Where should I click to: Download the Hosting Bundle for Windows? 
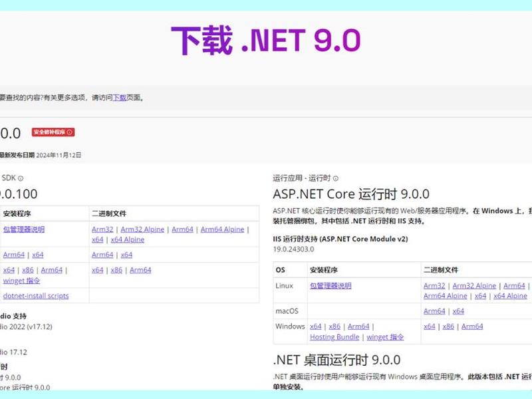point(334,337)
